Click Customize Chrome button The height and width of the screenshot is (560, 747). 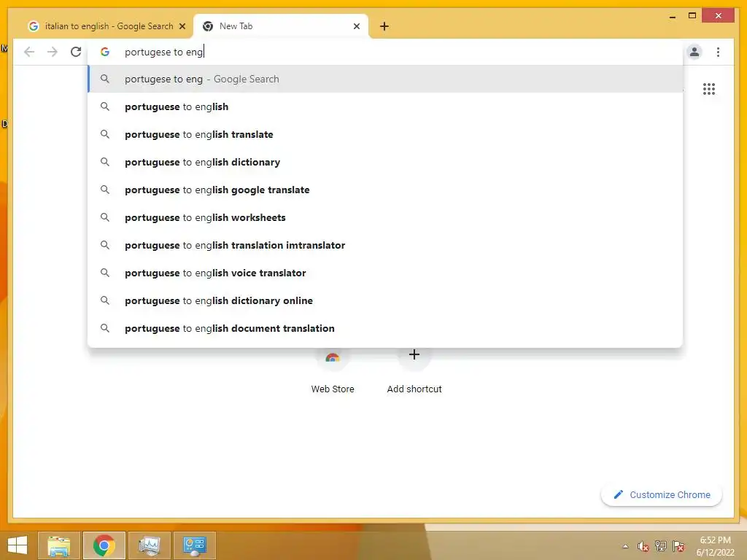click(662, 495)
